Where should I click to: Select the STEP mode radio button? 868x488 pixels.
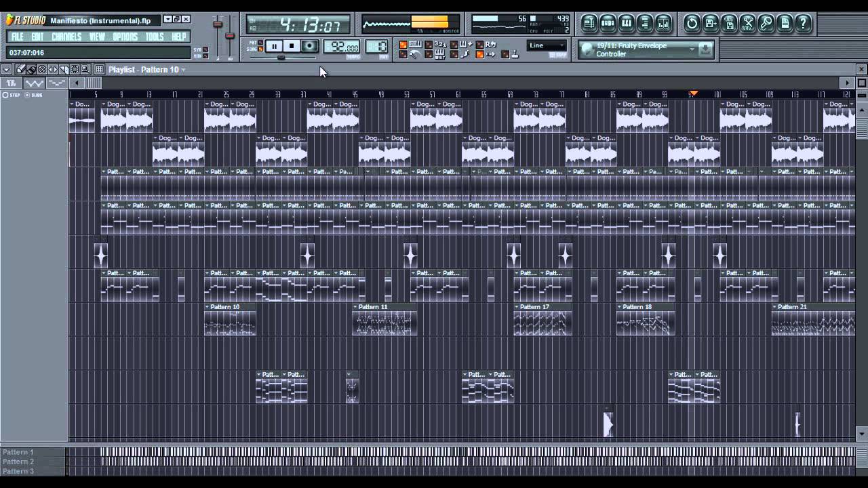(x=5, y=95)
